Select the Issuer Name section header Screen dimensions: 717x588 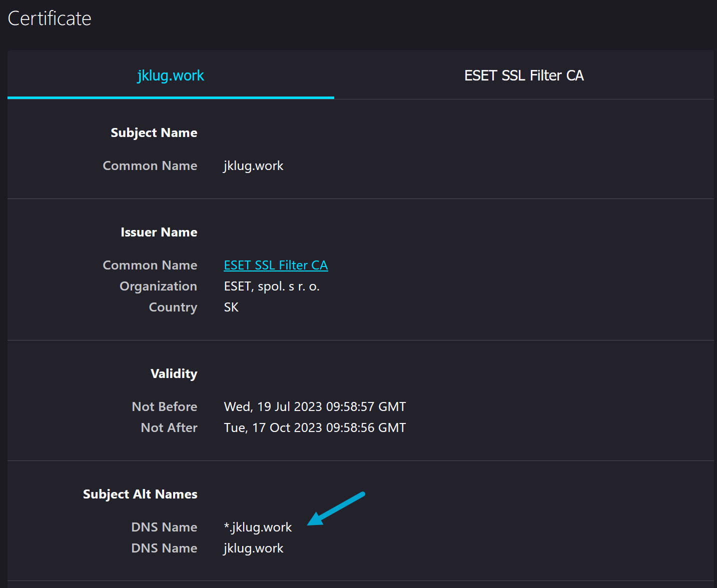[159, 231]
